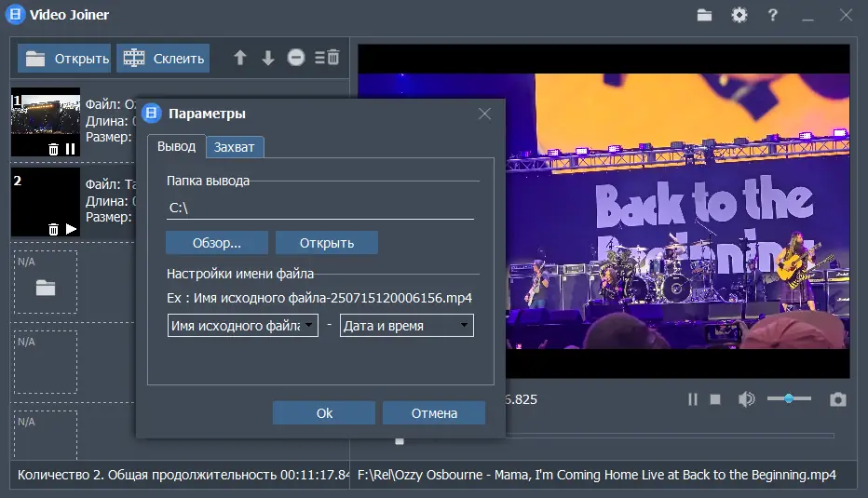868x498 pixels.
Task: Select clip 1 thumbnail in list
Action: coord(46,122)
